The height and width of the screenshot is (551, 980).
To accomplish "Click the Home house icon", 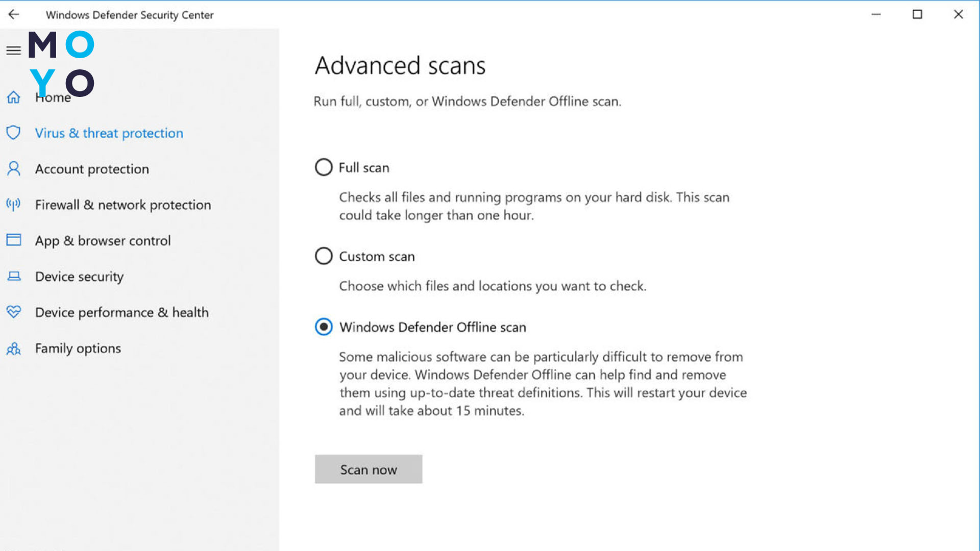I will [14, 97].
